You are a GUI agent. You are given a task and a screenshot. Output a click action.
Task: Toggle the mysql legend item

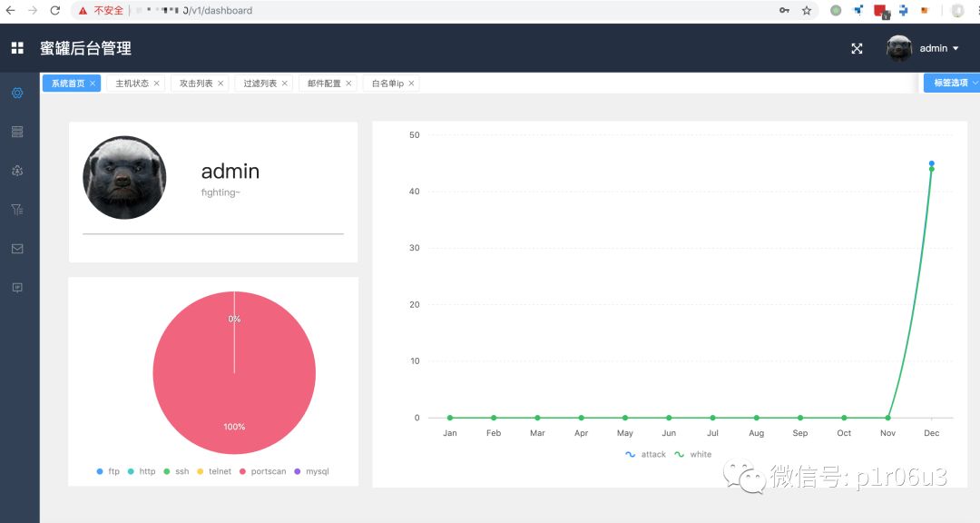click(311, 471)
